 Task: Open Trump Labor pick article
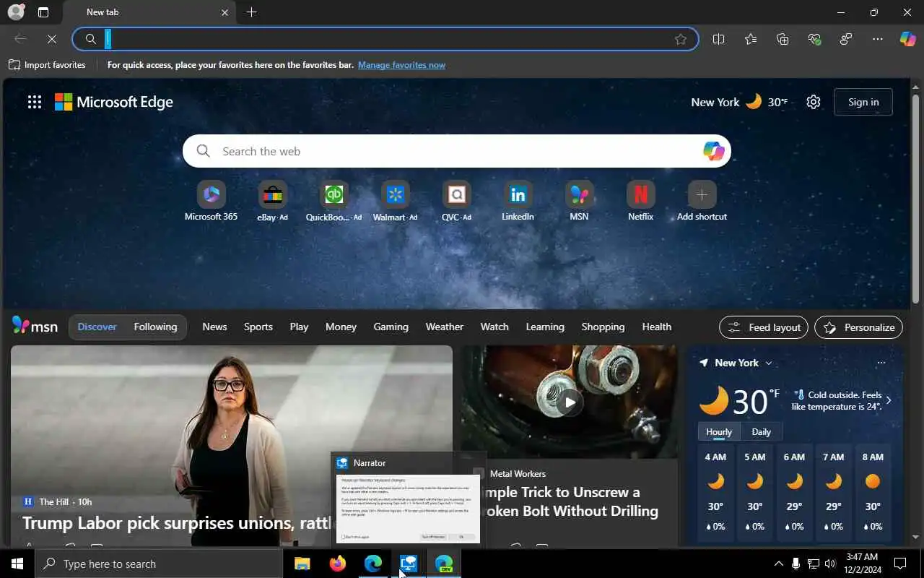pos(176,522)
